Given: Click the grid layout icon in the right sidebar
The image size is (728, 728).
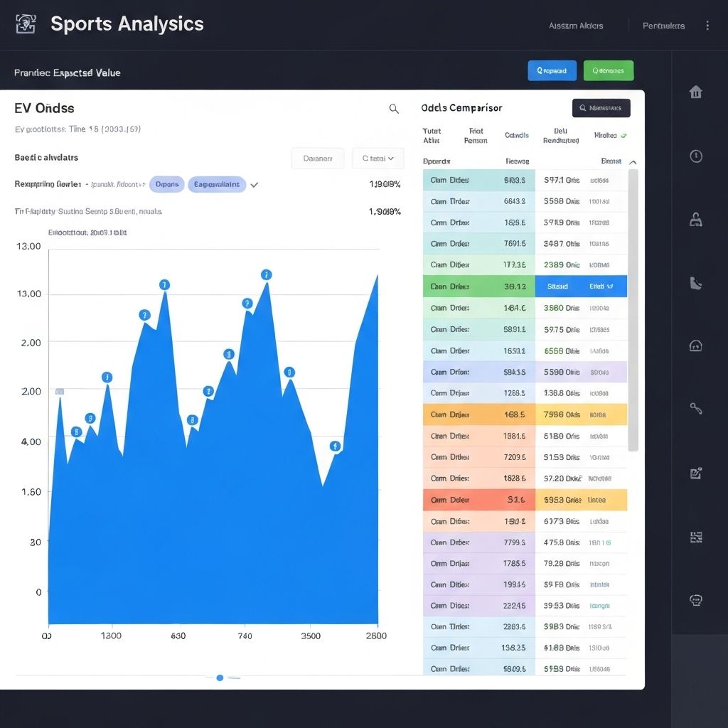Looking at the screenshot, I should pyautogui.click(x=696, y=537).
